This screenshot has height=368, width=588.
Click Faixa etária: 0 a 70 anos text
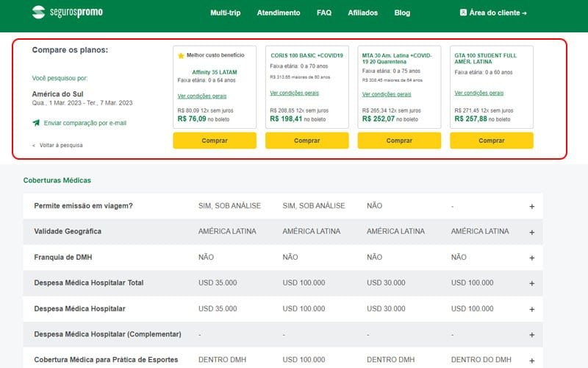click(299, 66)
